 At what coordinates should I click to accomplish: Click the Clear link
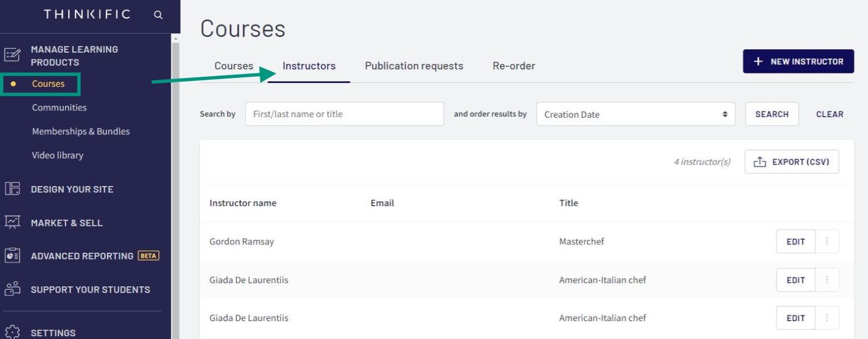[829, 114]
